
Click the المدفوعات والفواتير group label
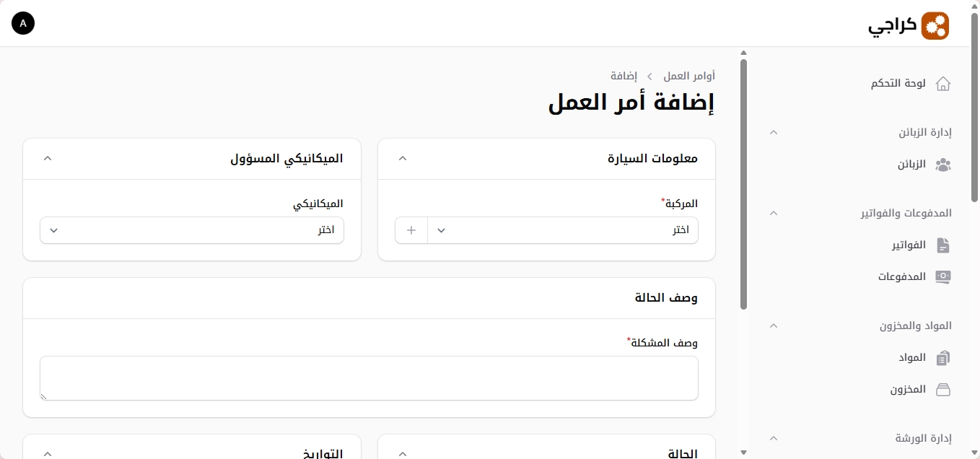tap(906, 213)
